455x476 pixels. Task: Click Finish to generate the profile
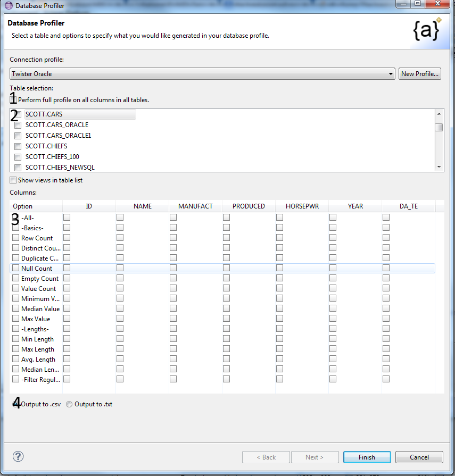[x=367, y=457]
